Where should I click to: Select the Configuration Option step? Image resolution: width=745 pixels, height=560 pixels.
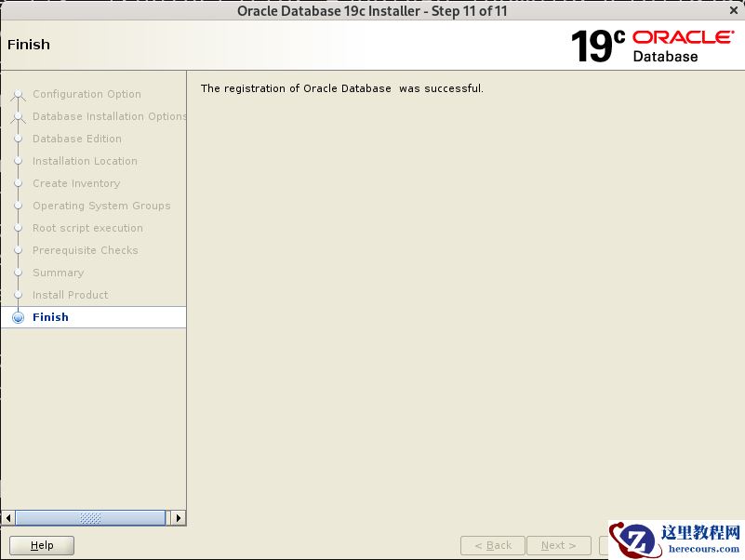tap(86, 94)
